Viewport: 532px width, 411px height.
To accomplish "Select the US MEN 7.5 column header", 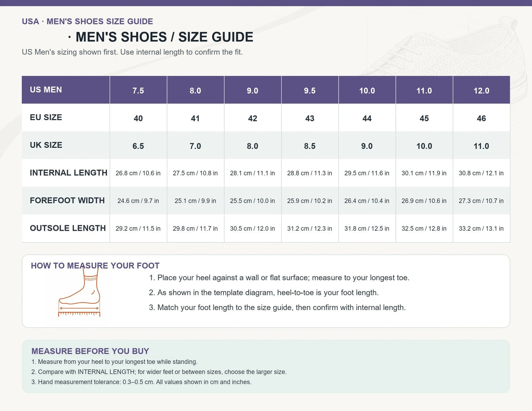I will click(138, 90).
